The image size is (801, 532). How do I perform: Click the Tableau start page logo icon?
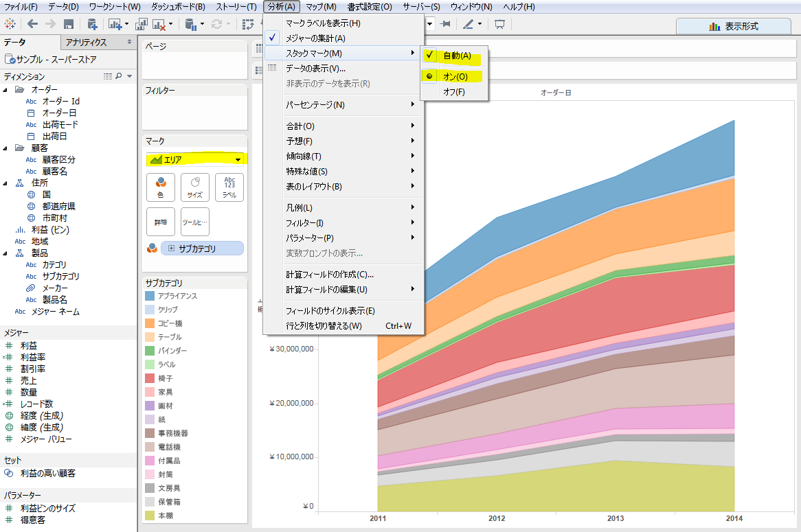pos(10,23)
